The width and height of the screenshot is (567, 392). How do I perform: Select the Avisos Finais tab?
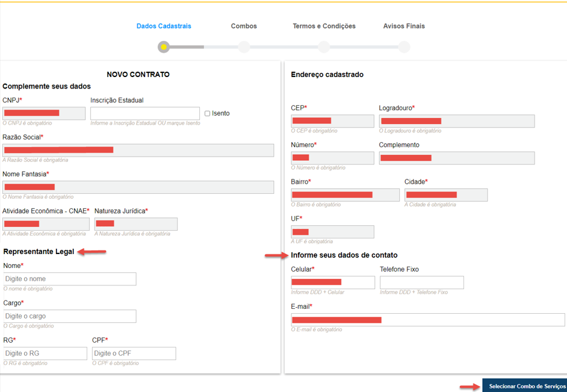coord(404,26)
